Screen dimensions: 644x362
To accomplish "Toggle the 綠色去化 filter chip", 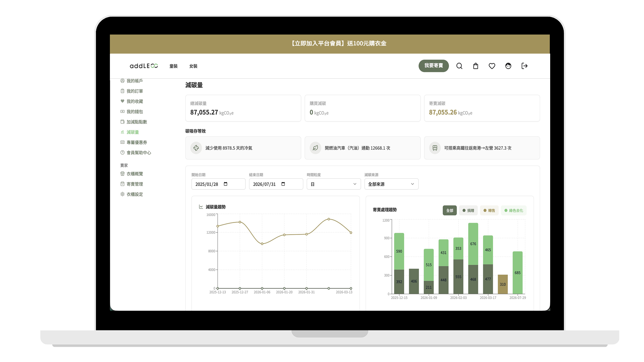I will pyautogui.click(x=513, y=210).
